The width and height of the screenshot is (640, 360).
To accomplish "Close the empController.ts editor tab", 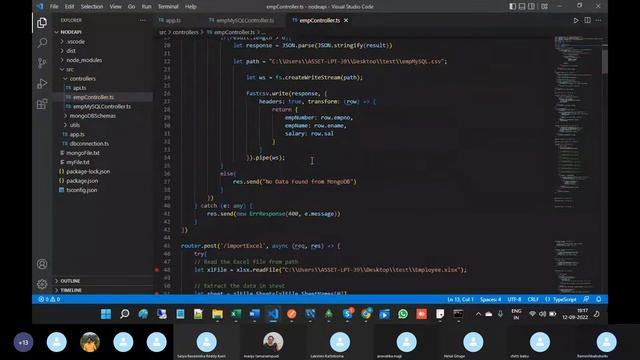I will 346,20.
